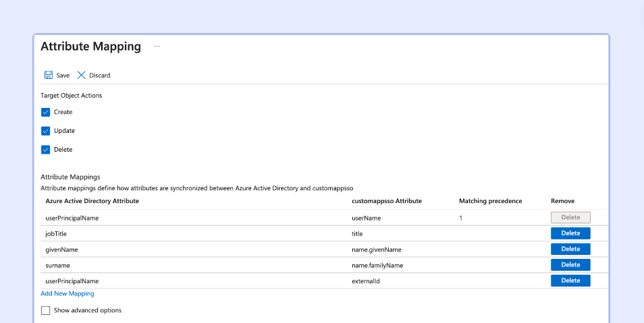Viewport: 644px width, 323px height.
Task: Click the Discard X icon
Action: [82, 76]
